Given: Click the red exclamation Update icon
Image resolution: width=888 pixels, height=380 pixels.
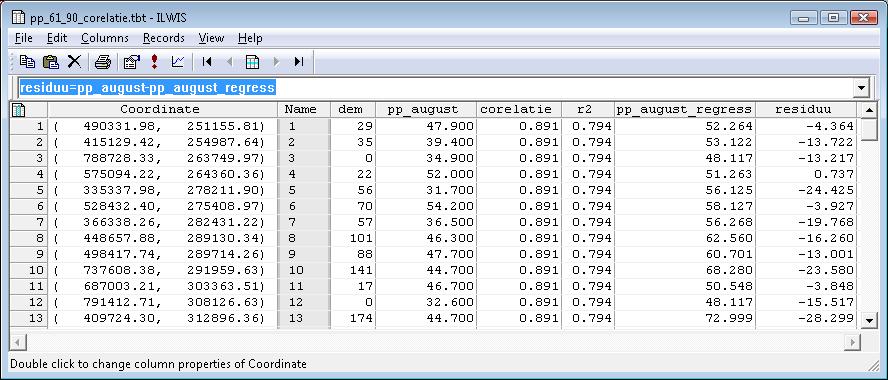Looking at the screenshot, I should pos(154,62).
